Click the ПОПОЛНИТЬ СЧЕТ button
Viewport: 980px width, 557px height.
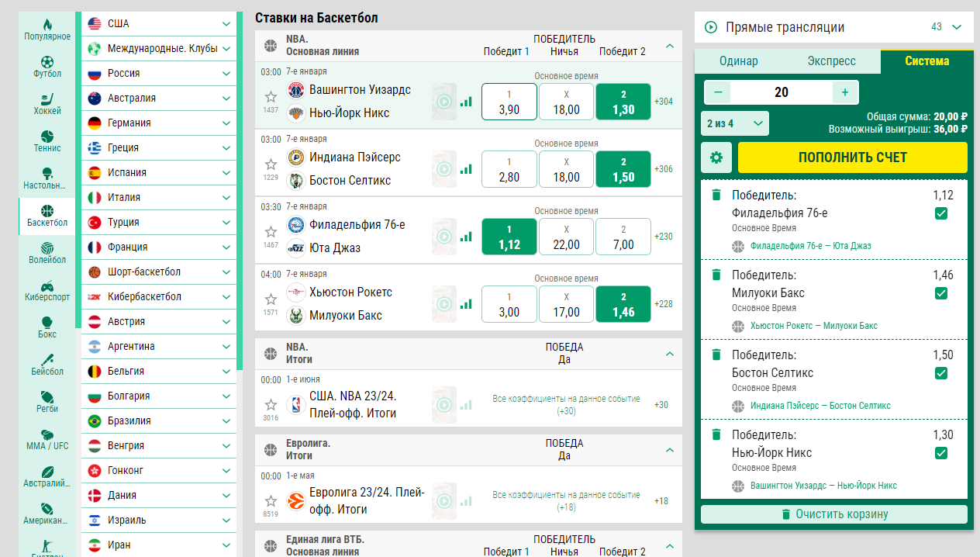[853, 157]
